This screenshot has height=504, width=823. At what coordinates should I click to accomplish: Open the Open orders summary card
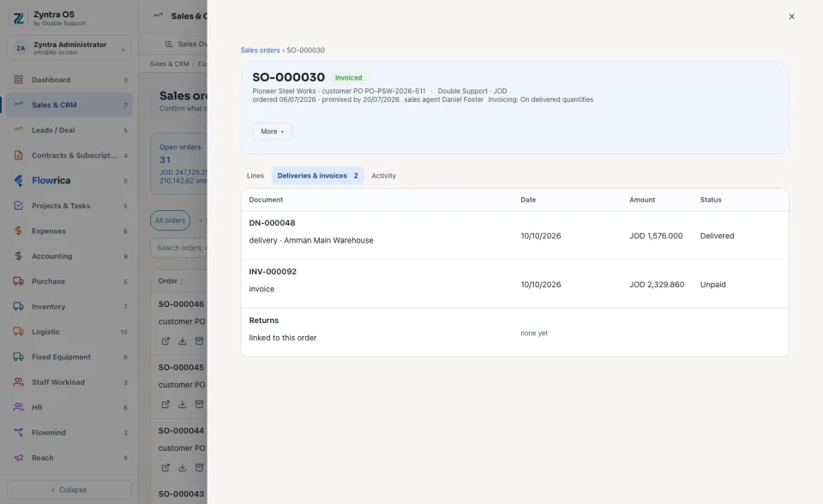click(x=179, y=164)
